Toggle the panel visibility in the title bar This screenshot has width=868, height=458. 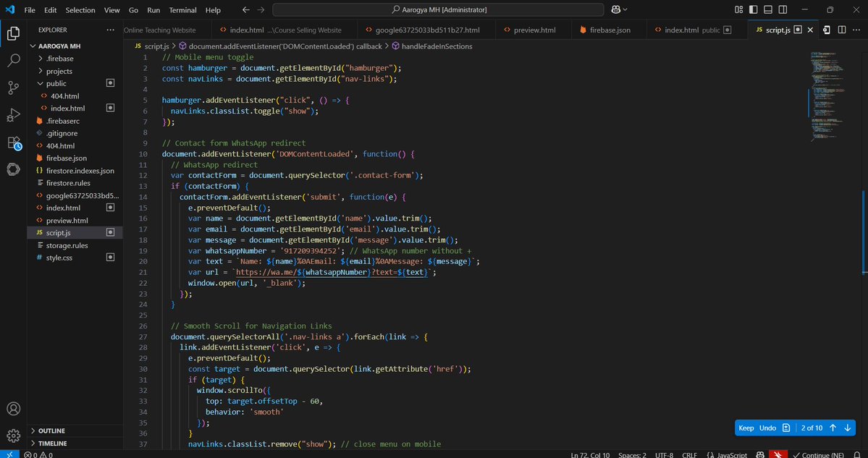(767, 9)
